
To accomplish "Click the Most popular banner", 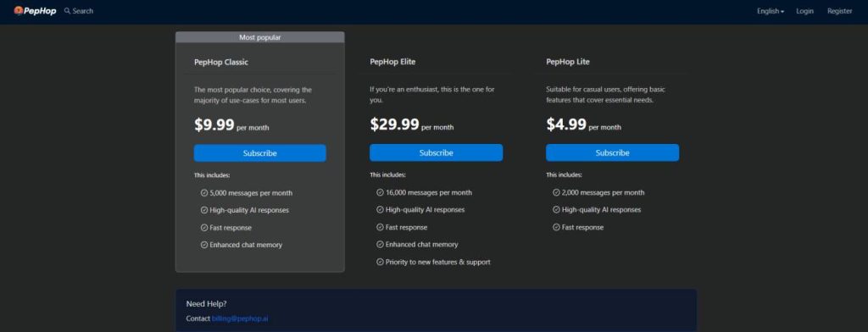I will (x=260, y=37).
